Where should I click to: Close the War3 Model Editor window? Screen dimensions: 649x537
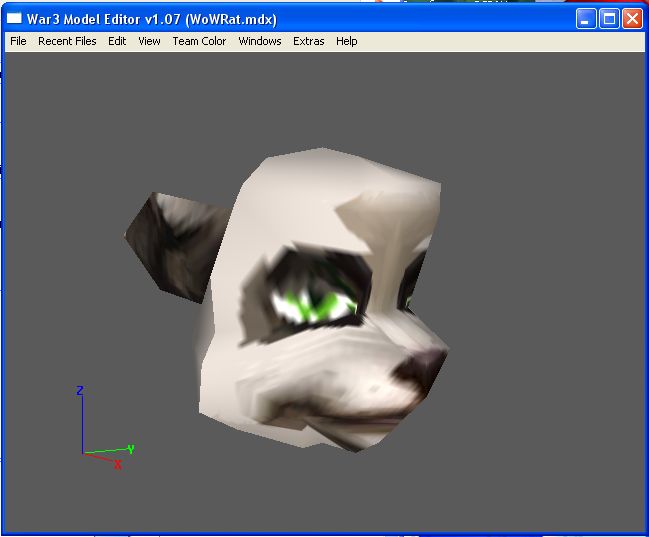pyautogui.click(x=632, y=19)
